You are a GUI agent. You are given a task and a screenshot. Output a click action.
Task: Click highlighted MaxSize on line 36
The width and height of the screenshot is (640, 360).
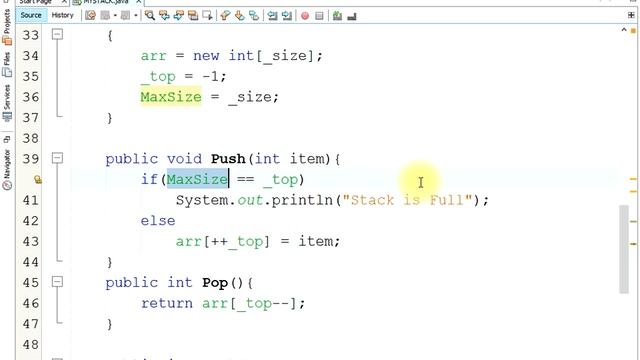point(171,97)
